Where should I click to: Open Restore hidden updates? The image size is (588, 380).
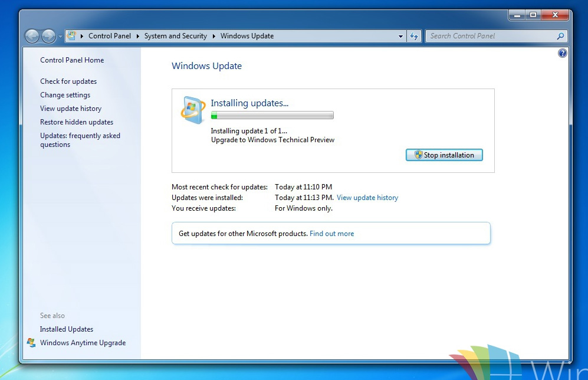[77, 122]
